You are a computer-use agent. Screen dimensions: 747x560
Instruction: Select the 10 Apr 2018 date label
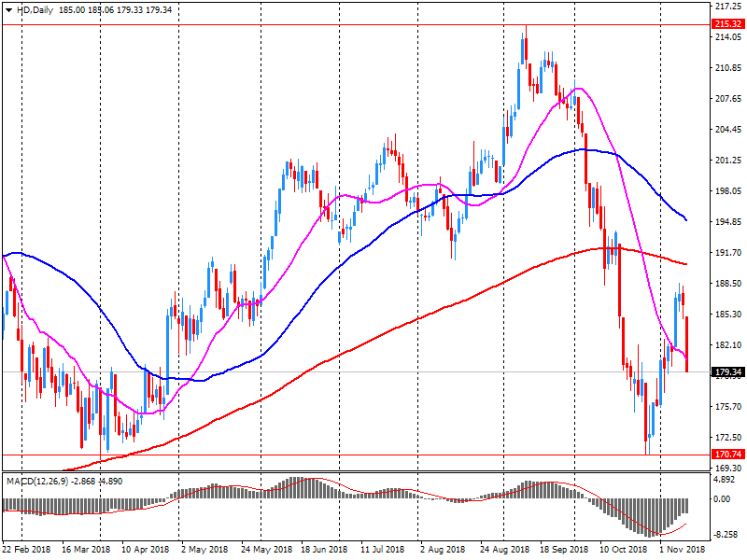[146, 550]
